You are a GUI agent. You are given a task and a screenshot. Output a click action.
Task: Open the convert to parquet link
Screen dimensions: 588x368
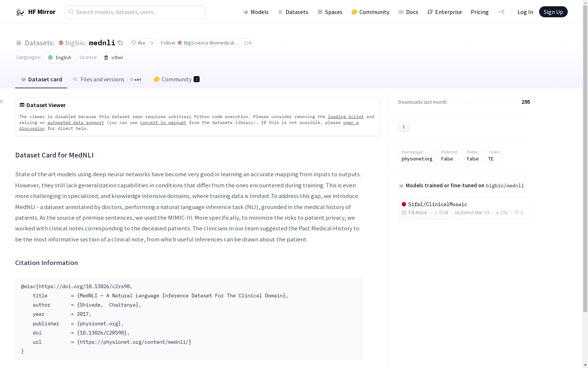click(163, 123)
